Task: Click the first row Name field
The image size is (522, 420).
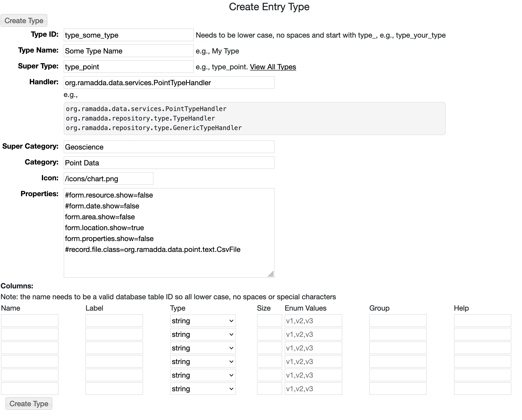Action: [30, 321]
